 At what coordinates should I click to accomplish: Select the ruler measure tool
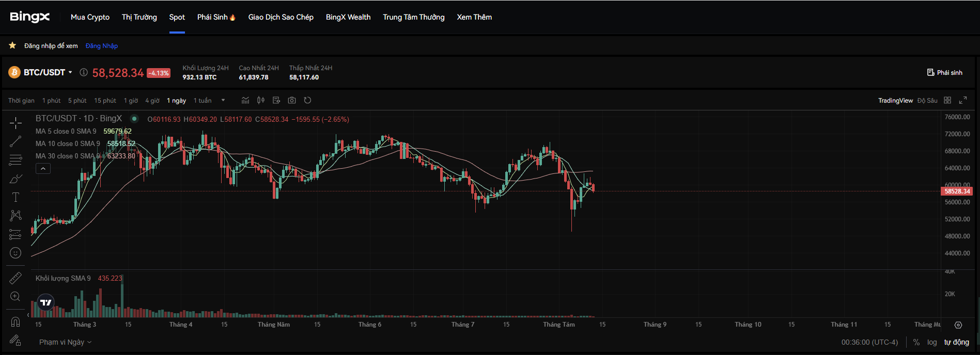point(15,278)
